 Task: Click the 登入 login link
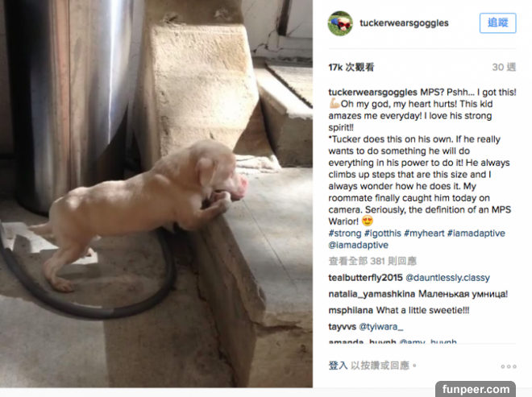point(338,366)
